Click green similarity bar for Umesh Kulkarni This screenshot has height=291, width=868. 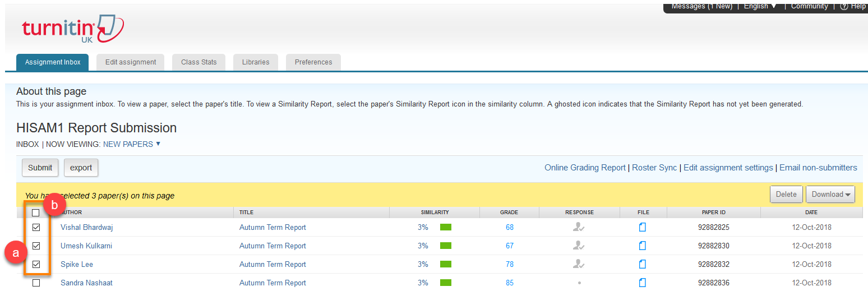446,246
